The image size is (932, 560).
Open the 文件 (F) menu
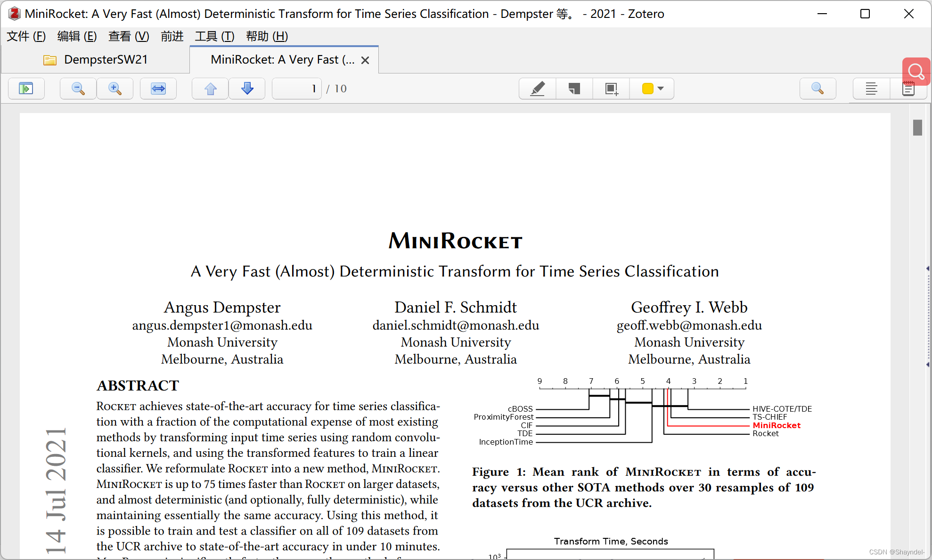26,36
